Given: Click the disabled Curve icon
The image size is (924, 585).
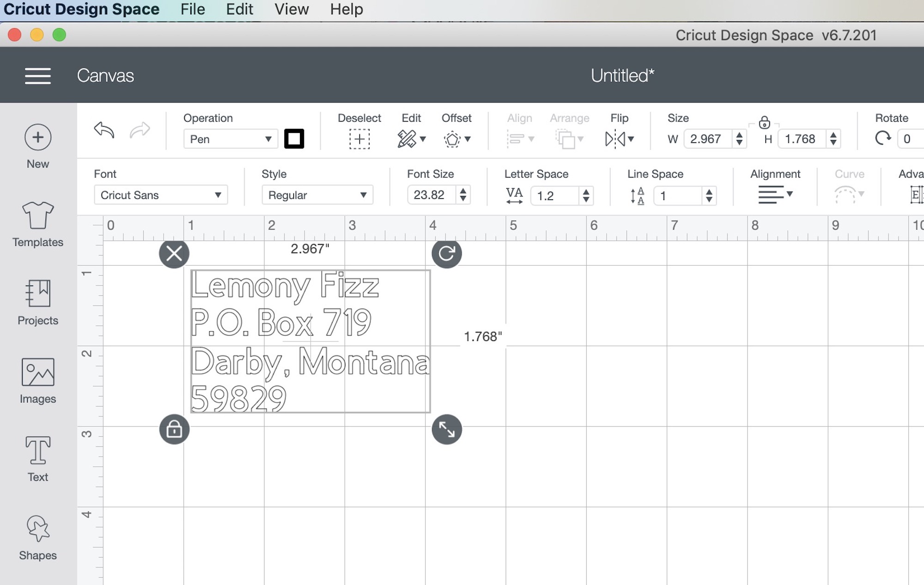Looking at the screenshot, I should (845, 195).
